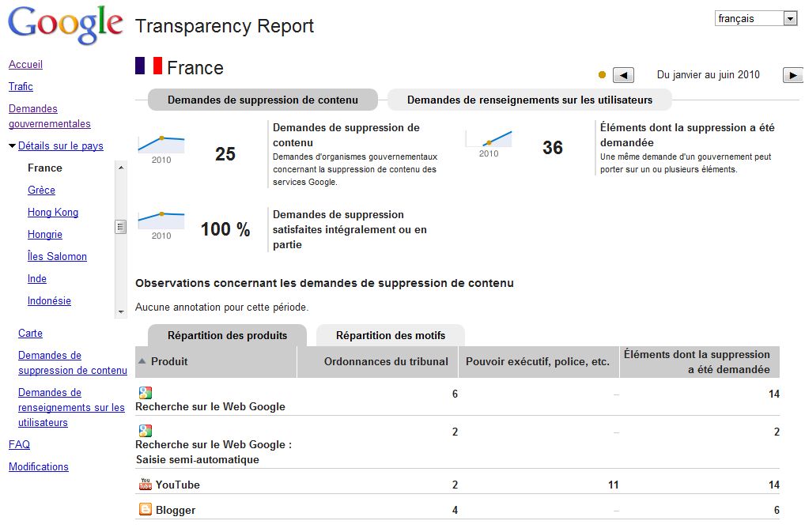Select Hongrie in country list
This screenshot has height=532, width=805.
[x=44, y=235]
